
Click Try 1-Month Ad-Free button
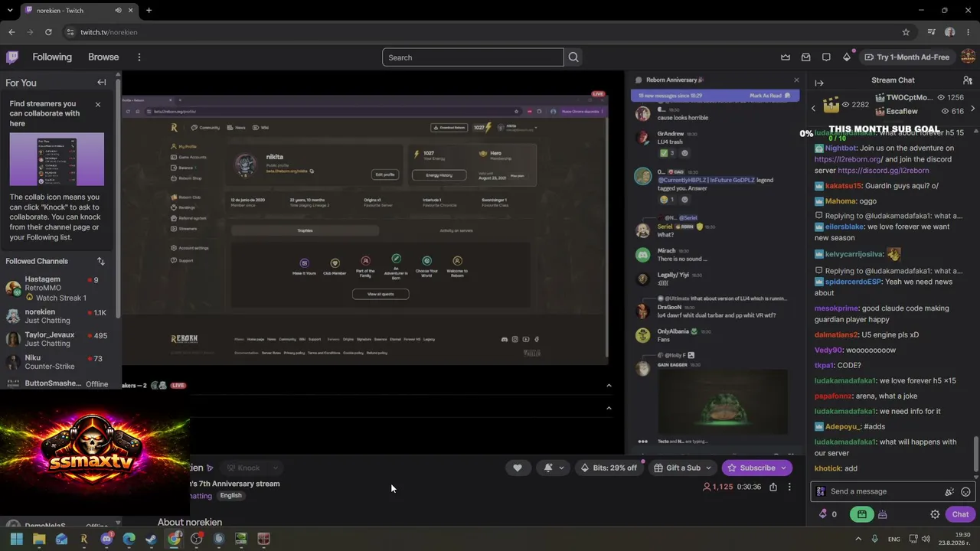pyautogui.click(x=907, y=57)
